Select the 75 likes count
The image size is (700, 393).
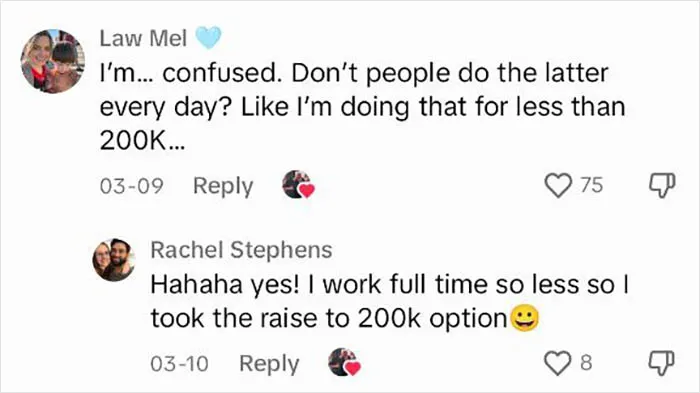(x=592, y=185)
